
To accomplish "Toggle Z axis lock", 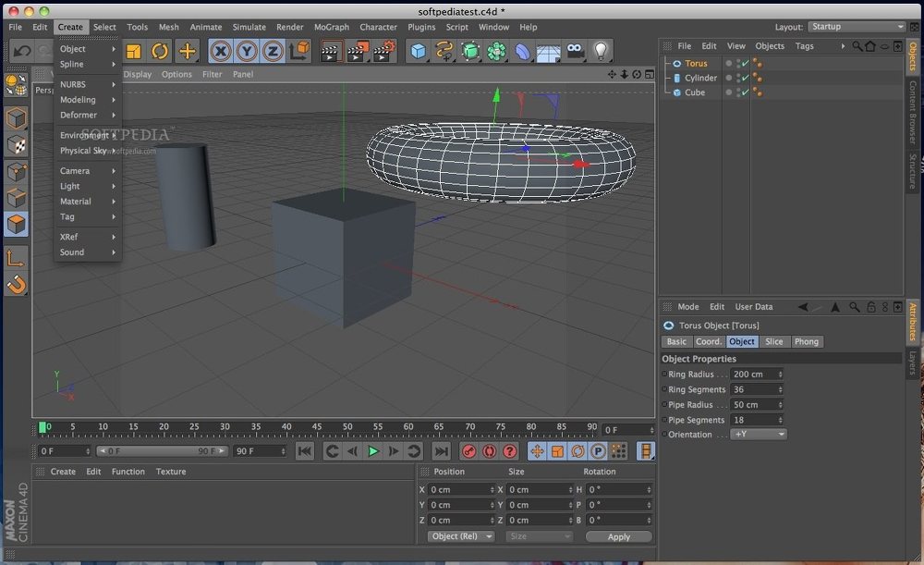I will tap(273, 51).
